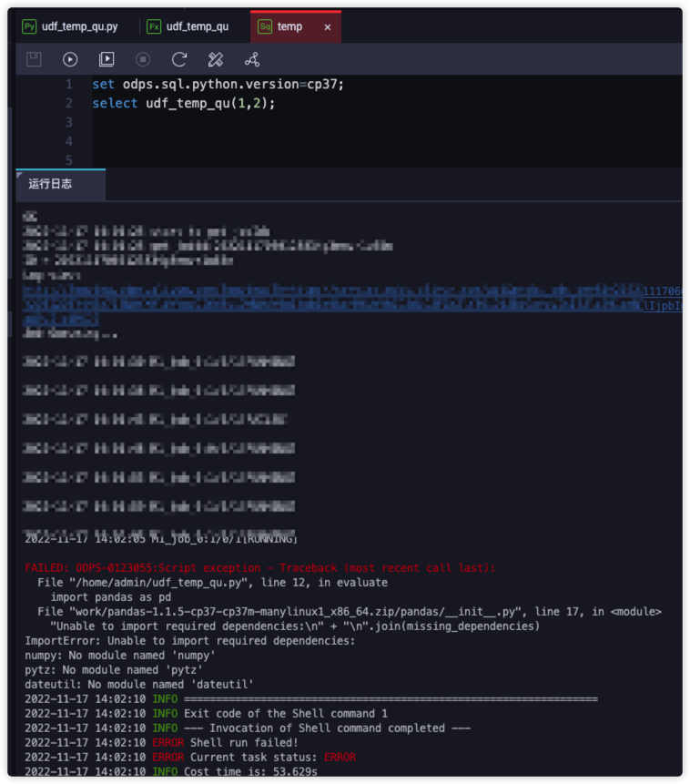
Task: Select the 运行日志 log tab
Action: (60, 184)
